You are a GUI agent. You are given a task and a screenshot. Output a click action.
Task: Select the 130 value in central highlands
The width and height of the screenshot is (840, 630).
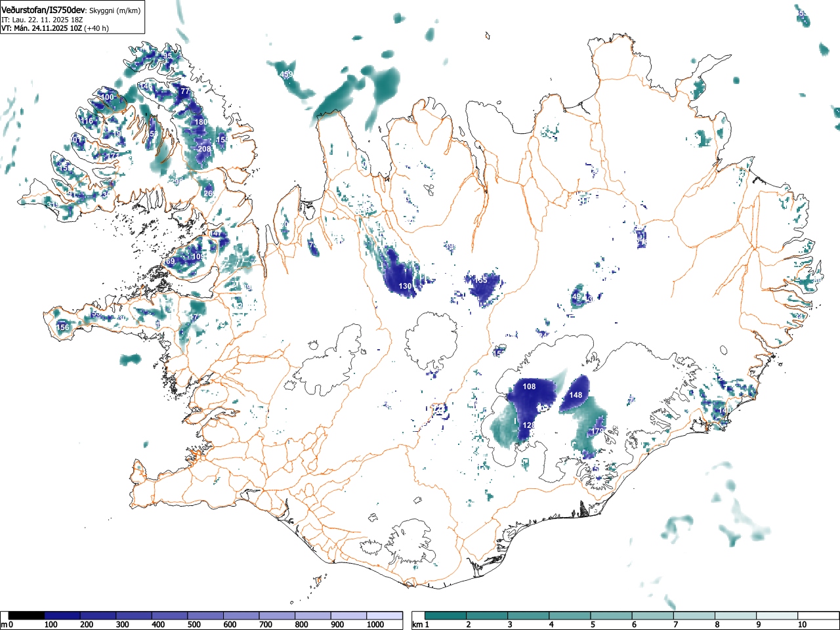coord(406,286)
